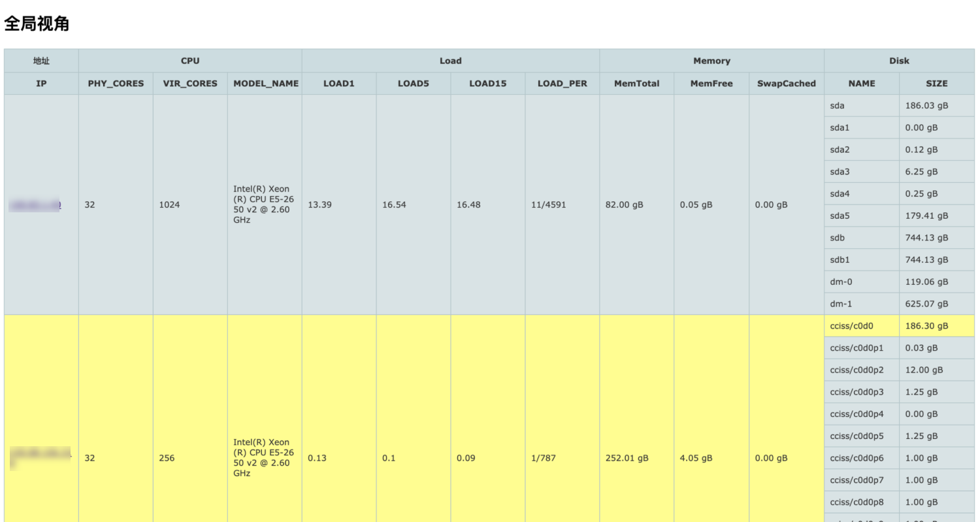980x522 pixels.
Task: Click the cciss/c0d0p1 disk name cell
Action: pos(862,348)
